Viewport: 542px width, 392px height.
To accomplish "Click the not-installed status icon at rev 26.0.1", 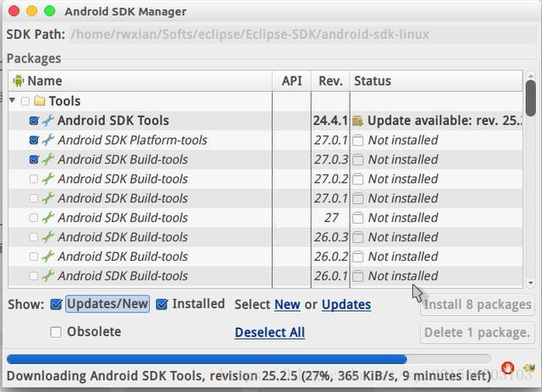I will click(x=358, y=276).
